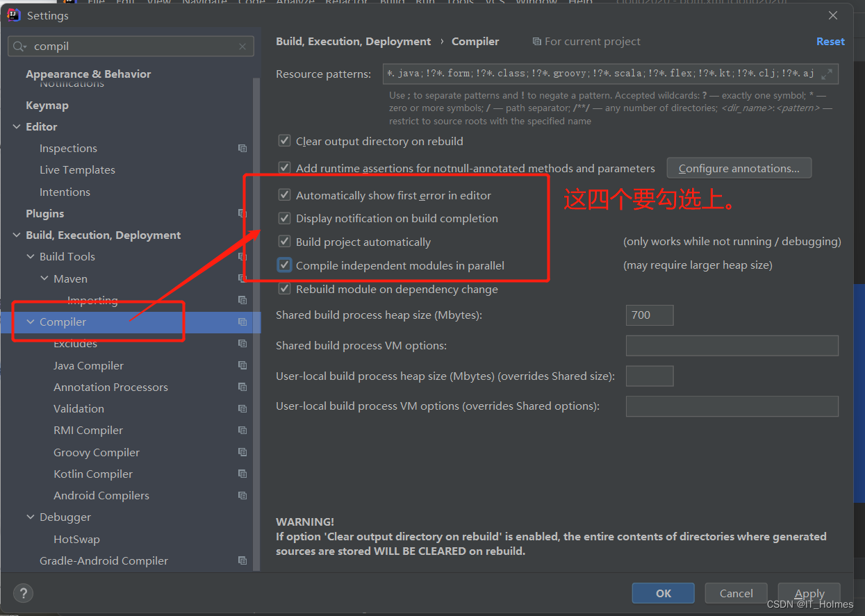Collapse the Maven node arrow

(44, 278)
